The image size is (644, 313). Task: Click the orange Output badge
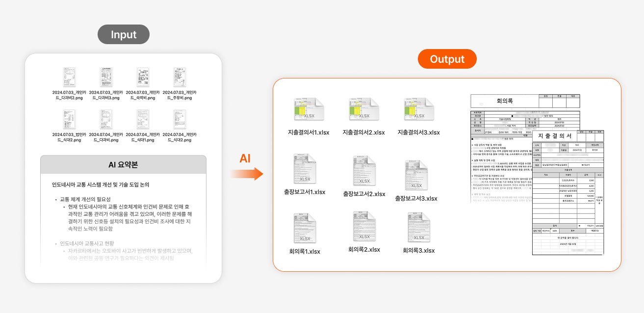(447, 59)
